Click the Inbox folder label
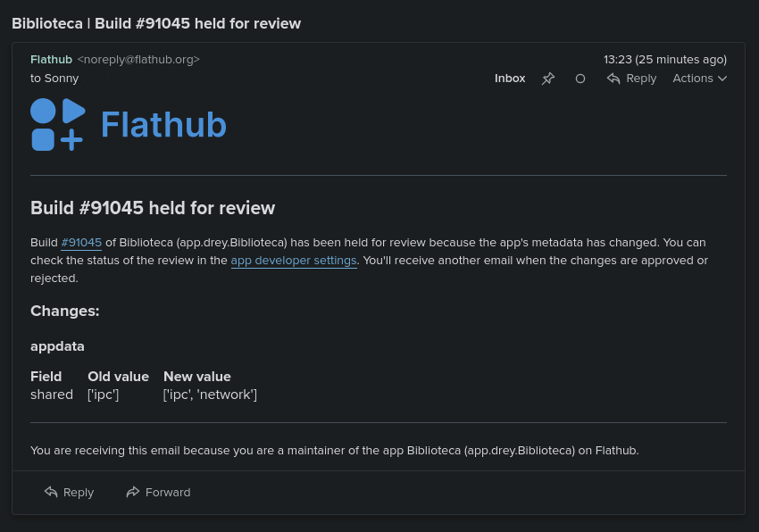 coord(510,79)
